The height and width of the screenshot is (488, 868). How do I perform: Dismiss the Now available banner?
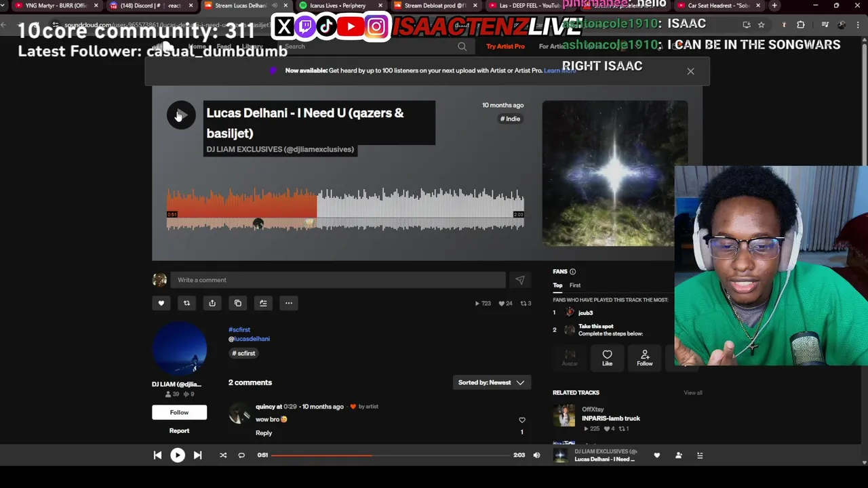click(690, 71)
